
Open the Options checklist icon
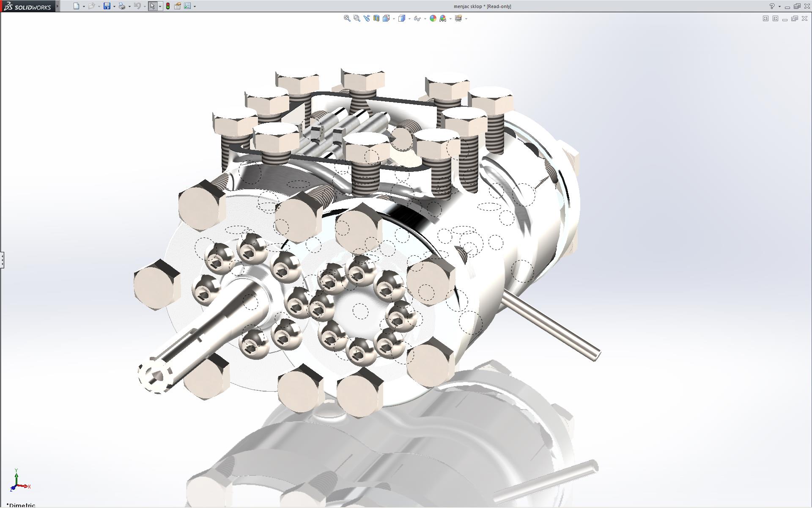click(x=187, y=6)
